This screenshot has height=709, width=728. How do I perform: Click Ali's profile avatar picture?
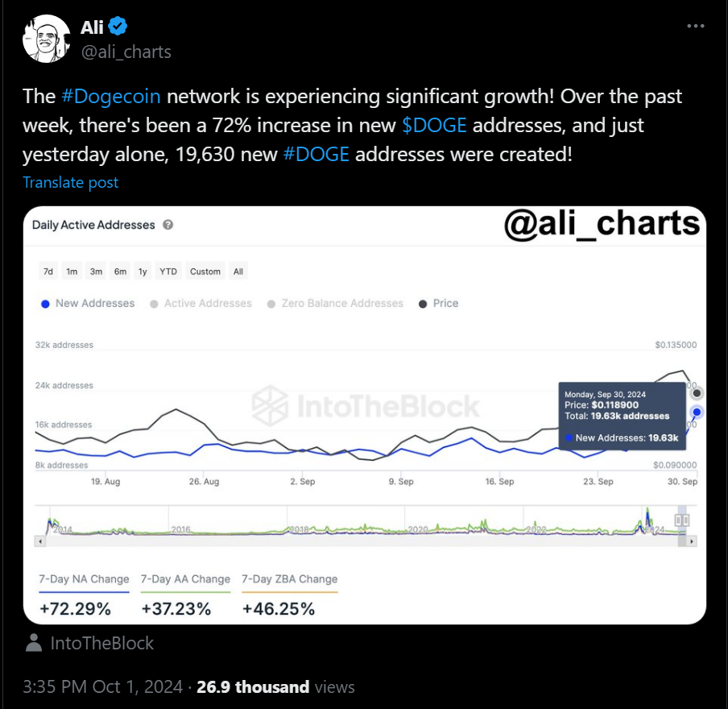tap(46, 39)
